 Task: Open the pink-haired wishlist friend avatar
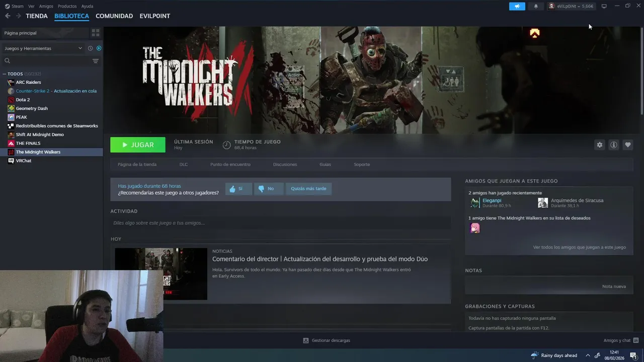[475, 228]
